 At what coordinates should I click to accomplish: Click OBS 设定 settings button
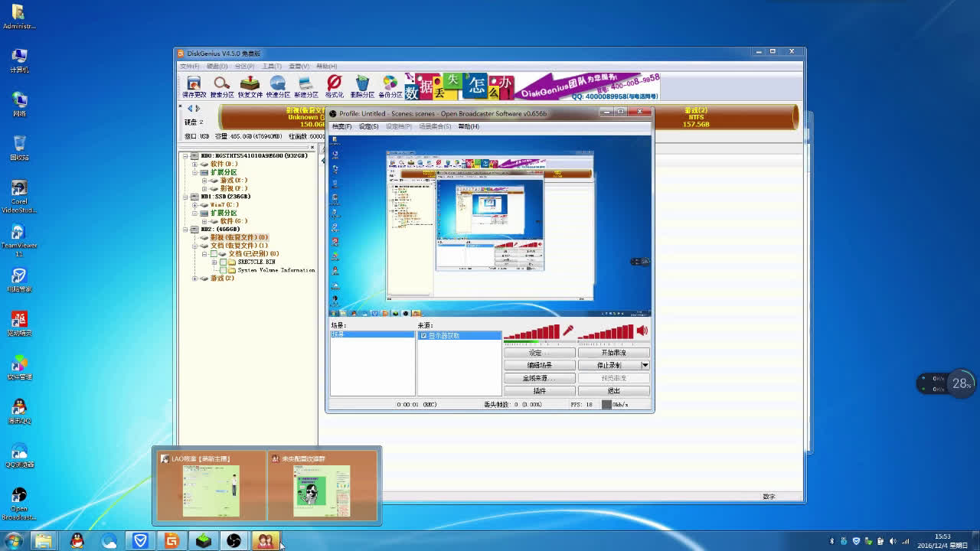click(x=539, y=353)
